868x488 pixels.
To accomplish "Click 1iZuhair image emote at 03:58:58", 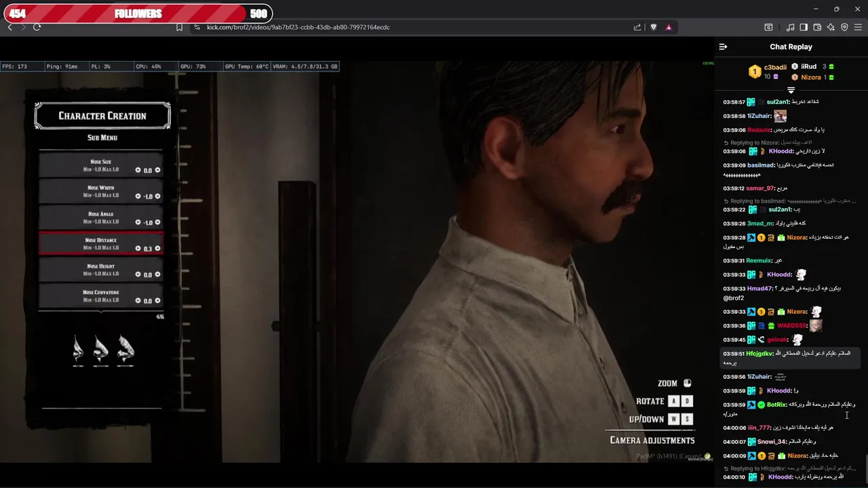I will [x=780, y=116].
